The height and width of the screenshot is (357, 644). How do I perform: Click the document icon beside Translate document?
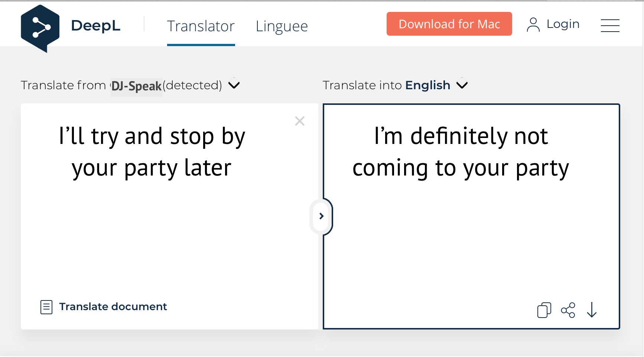46,307
